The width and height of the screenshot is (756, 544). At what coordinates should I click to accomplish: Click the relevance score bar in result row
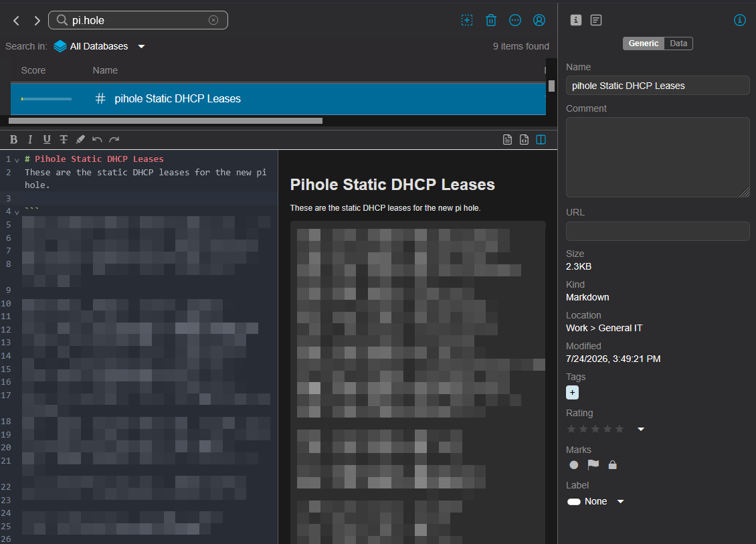pyautogui.click(x=46, y=99)
